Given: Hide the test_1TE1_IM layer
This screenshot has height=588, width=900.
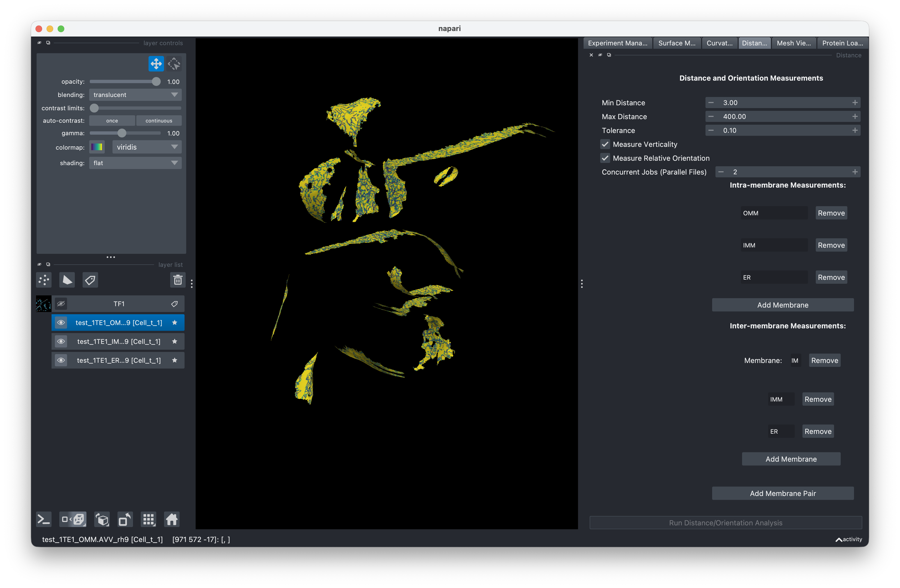Looking at the screenshot, I should tap(61, 341).
